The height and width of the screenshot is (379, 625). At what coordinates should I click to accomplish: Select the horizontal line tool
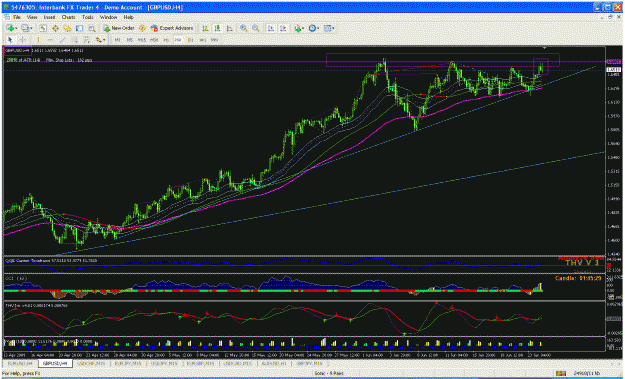click(50, 40)
